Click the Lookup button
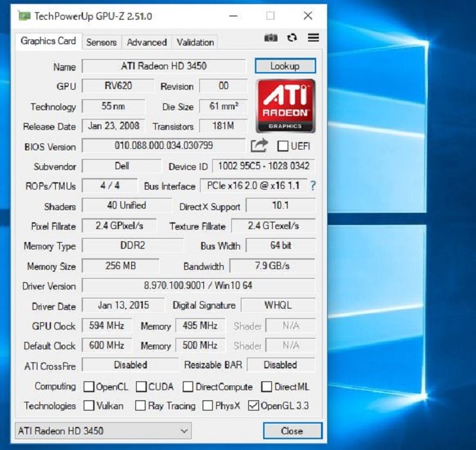Image resolution: width=476 pixels, height=450 pixels. (286, 66)
